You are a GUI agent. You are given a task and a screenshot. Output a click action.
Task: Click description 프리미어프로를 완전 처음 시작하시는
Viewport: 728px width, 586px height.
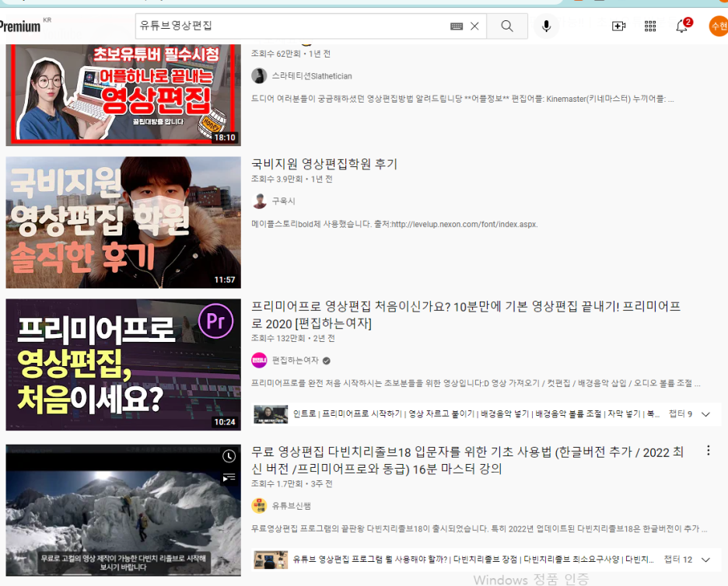(475, 383)
